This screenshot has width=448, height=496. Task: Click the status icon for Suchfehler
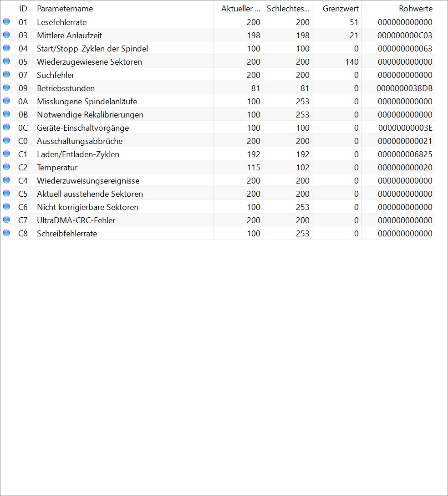coord(6,75)
